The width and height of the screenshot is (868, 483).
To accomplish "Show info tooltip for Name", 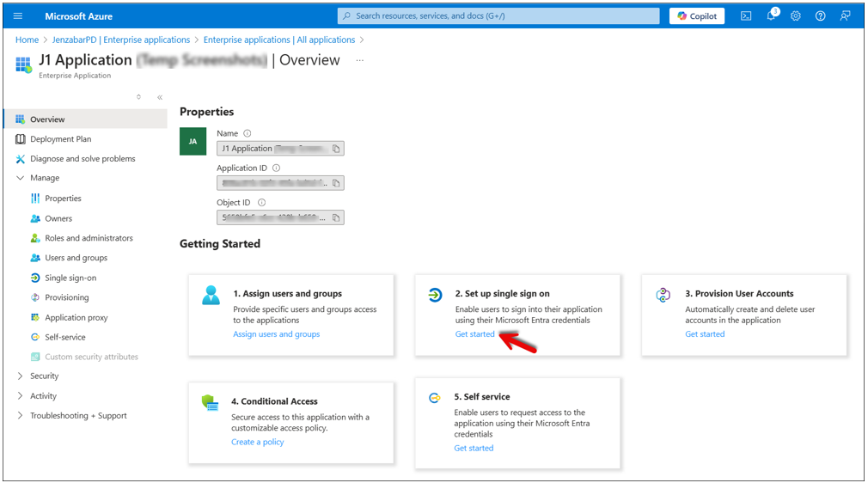I will coord(248,133).
